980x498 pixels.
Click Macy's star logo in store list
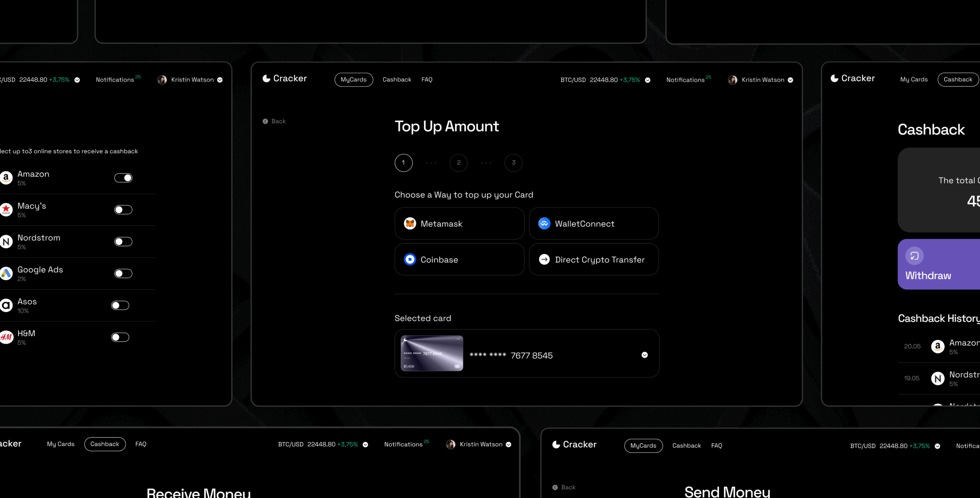[6, 210]
